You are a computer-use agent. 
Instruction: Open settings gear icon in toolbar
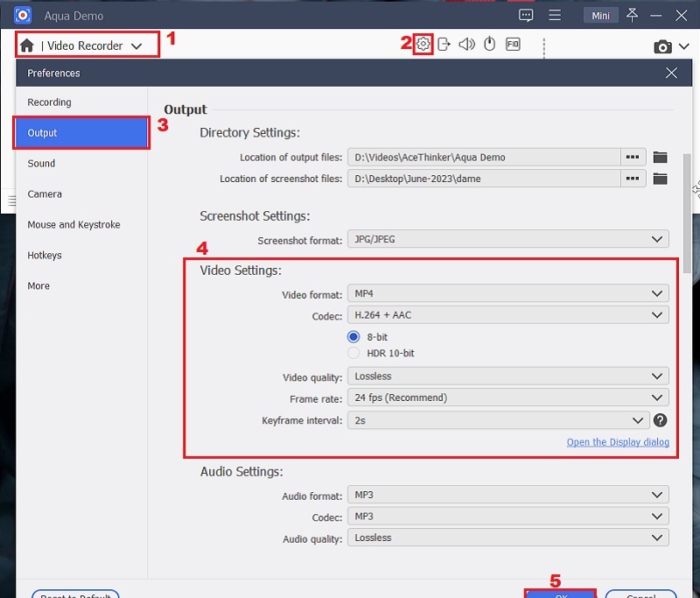pos(423,44)
